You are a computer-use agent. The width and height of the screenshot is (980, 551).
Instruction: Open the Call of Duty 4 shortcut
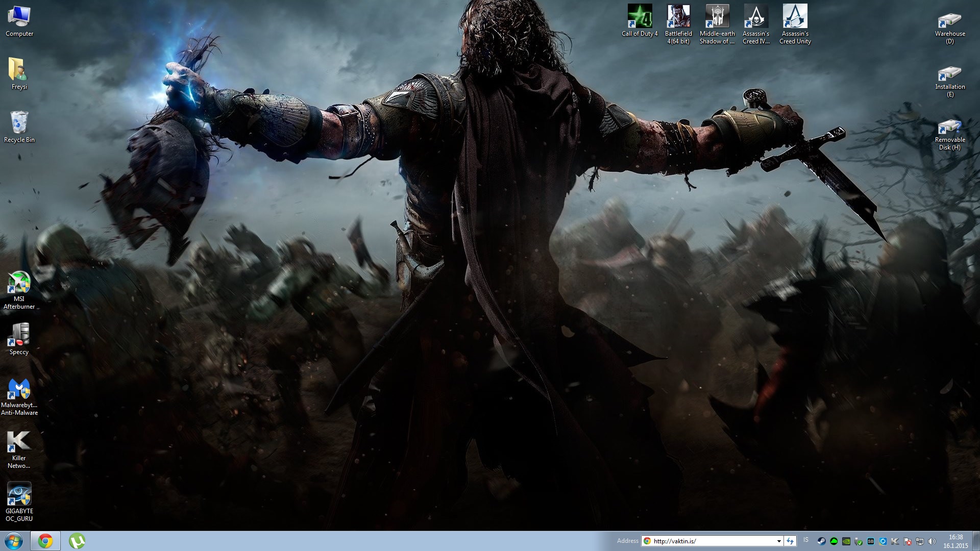(640, 17)
